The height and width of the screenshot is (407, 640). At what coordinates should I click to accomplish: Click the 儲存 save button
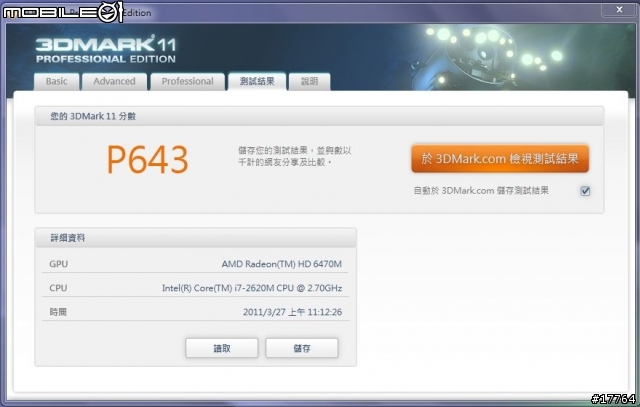click(302, 348)
